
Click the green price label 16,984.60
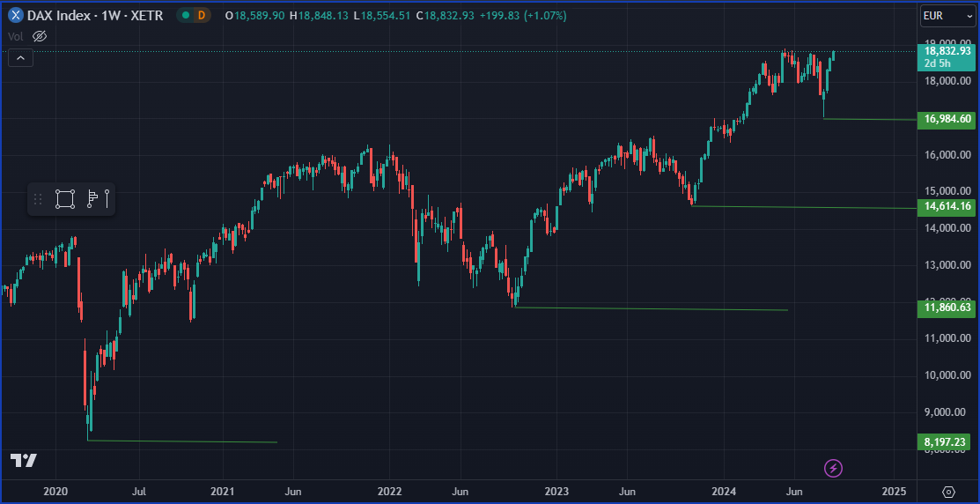click(x=947, y=120)
